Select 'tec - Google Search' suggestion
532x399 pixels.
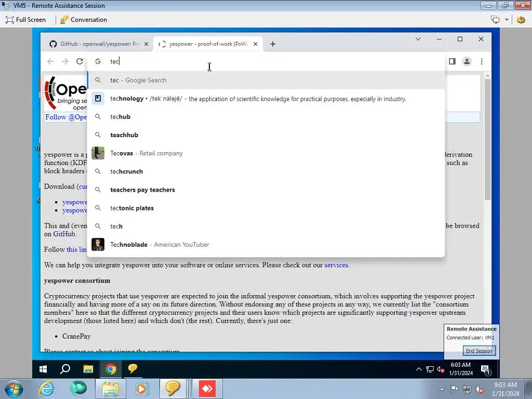point(266,80)
